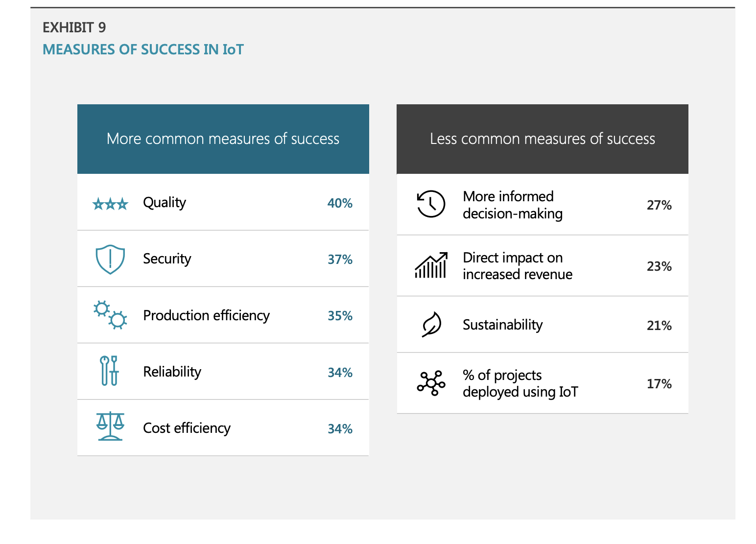Click the rising bar chart revenue icon

point(431,265)
